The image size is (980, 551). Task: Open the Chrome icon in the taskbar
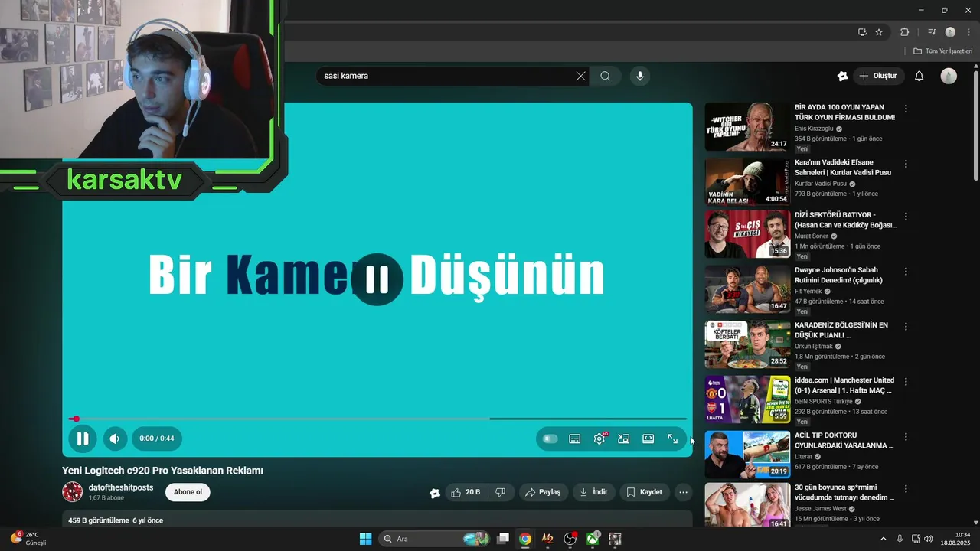coord(525,539)
